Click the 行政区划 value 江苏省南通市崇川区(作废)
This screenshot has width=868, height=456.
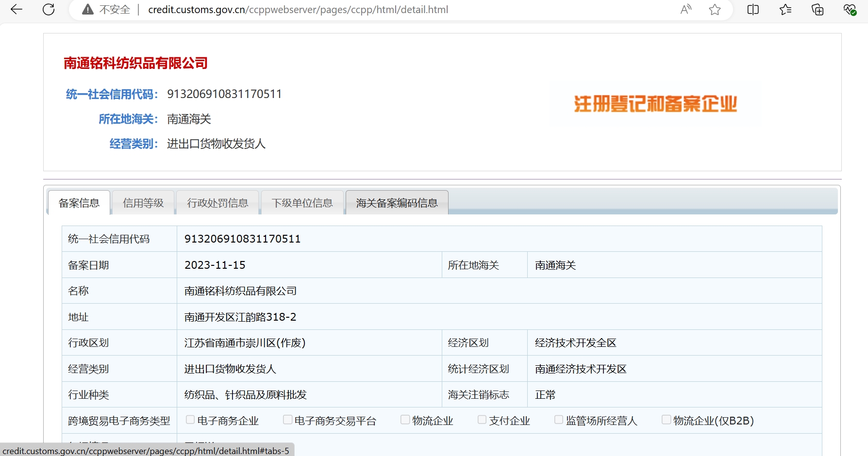coord(245,343)
